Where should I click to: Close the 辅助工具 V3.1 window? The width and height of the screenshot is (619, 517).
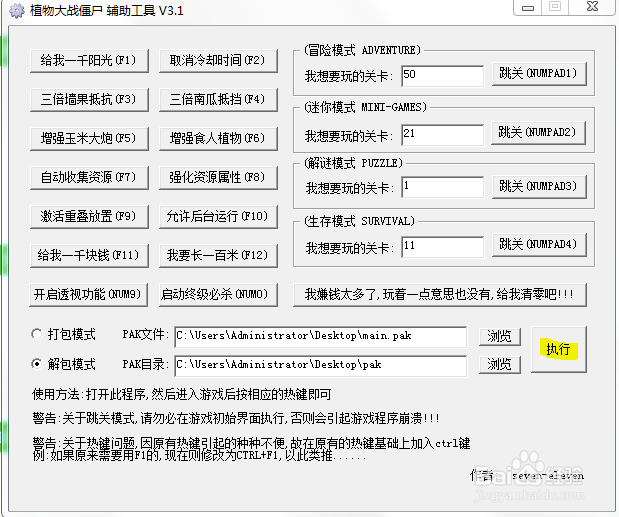tap(593, 6)
